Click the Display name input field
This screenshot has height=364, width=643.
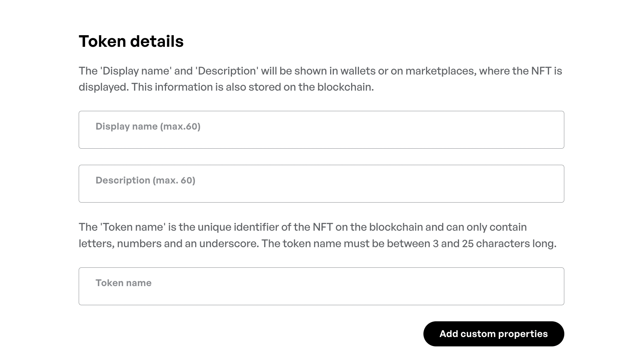[321, 130]
